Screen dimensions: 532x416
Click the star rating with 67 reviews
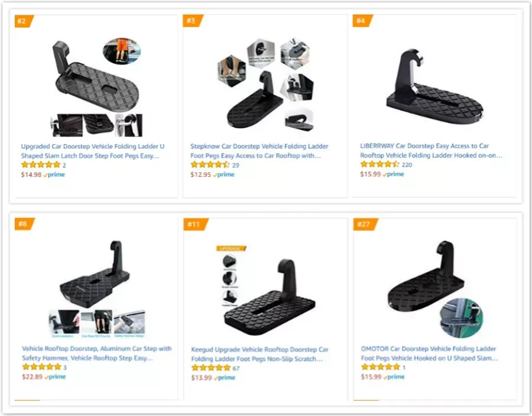[x=210, y=368]
